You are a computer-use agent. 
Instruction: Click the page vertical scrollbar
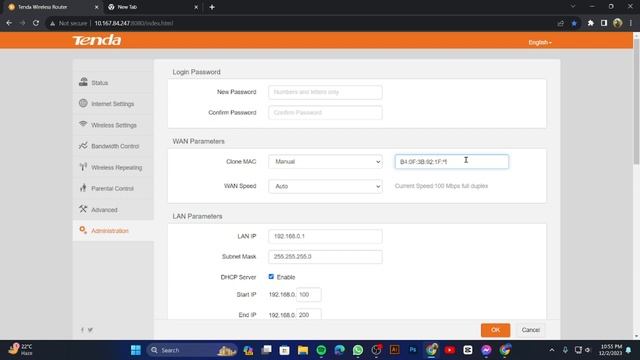636,102
